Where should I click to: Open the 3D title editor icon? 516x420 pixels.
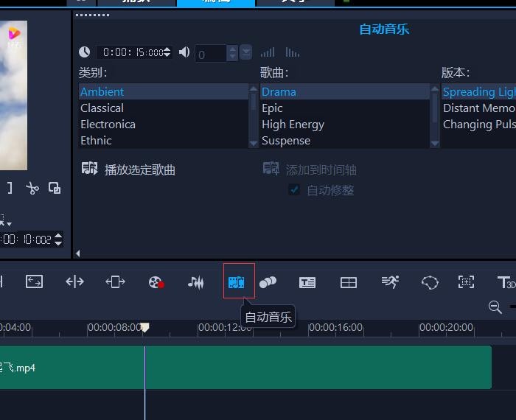tap(506, 282)
